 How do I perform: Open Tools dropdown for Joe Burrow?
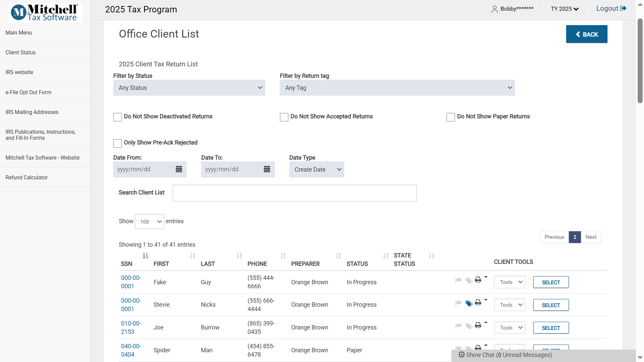(509, 328)
